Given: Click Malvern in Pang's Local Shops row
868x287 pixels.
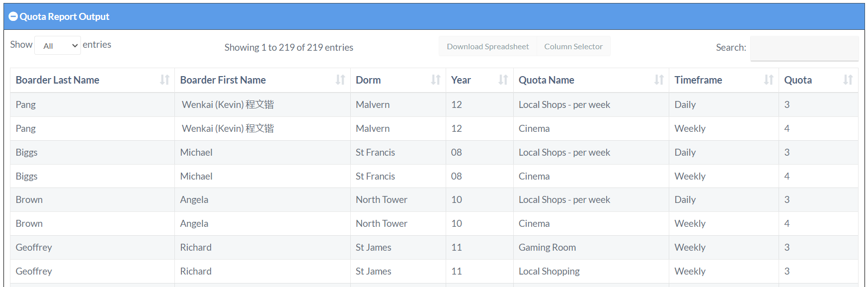Looking at the screenshot, I should coord(373,104).
